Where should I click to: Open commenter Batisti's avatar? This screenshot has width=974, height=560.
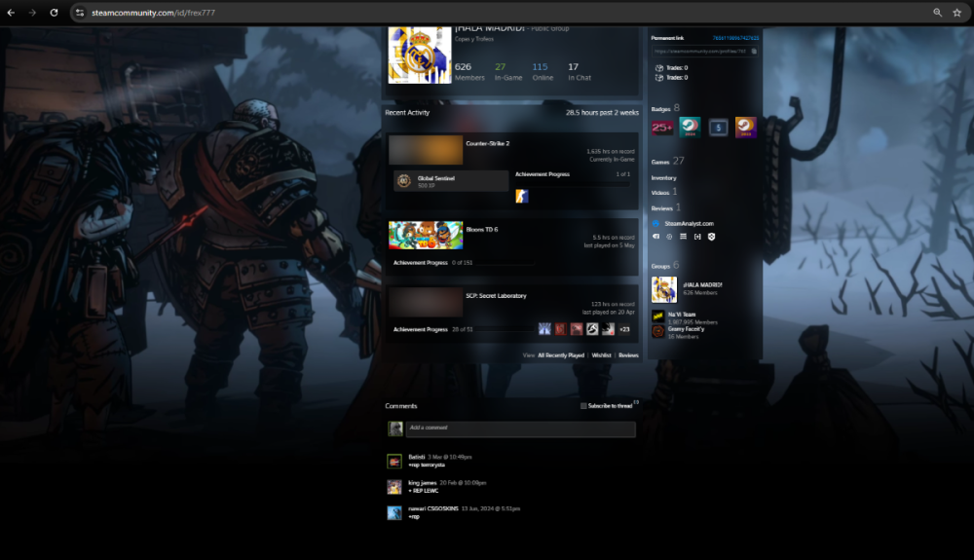point(394,462)
